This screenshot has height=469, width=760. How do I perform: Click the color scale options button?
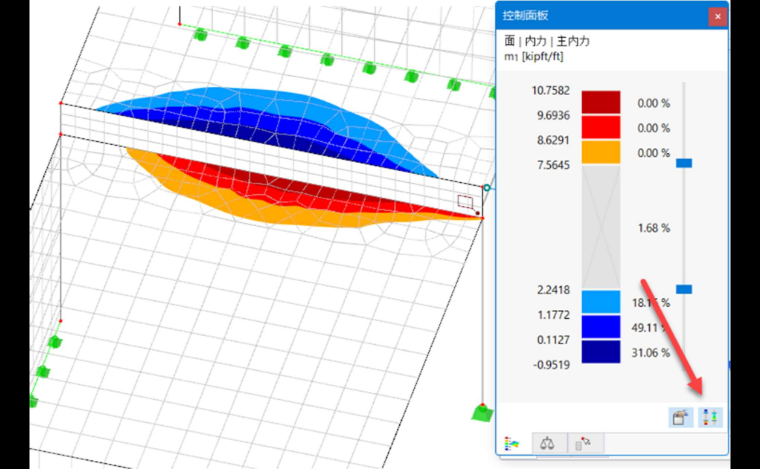coord(710,417)
